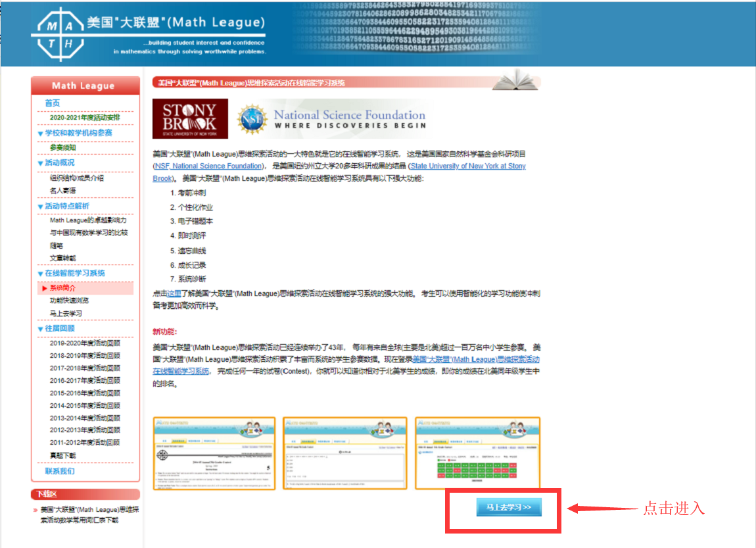Open 组织结构/成员介绍 menu item

click(77, 178)
